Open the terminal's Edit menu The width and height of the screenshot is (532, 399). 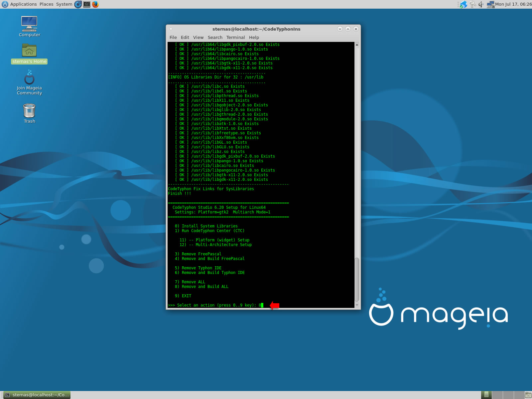185,38
